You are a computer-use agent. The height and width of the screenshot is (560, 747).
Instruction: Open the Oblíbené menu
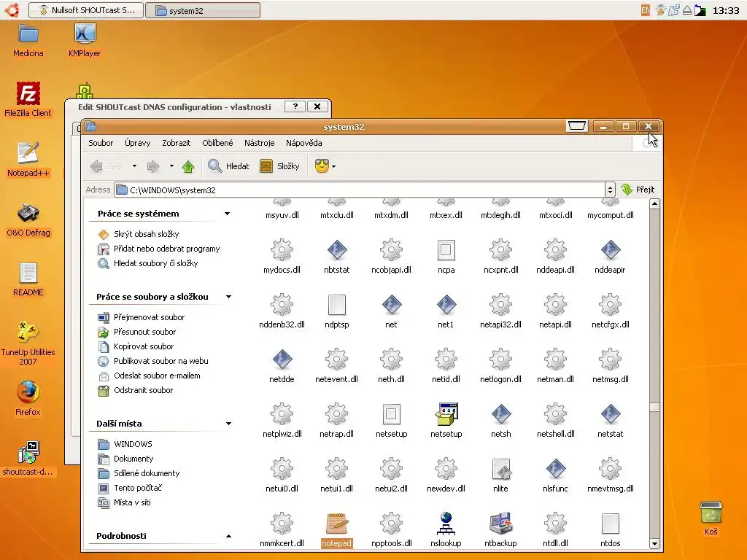pos(217,143)
